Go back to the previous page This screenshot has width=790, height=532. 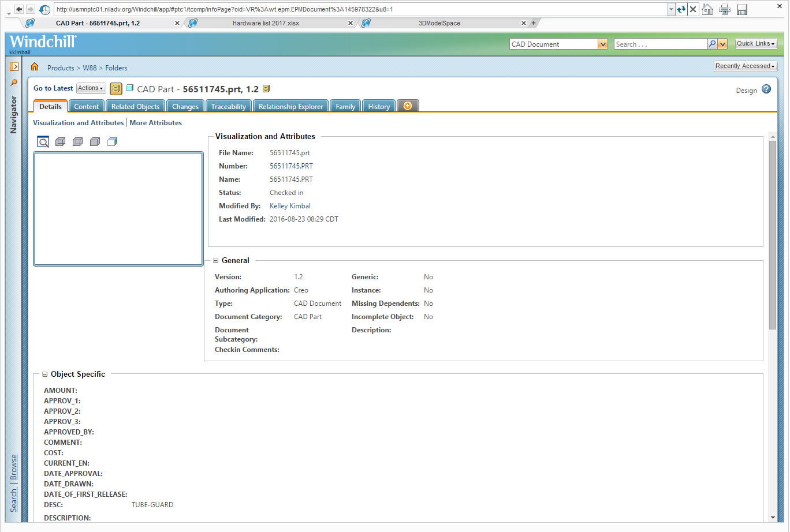[19, 9]
